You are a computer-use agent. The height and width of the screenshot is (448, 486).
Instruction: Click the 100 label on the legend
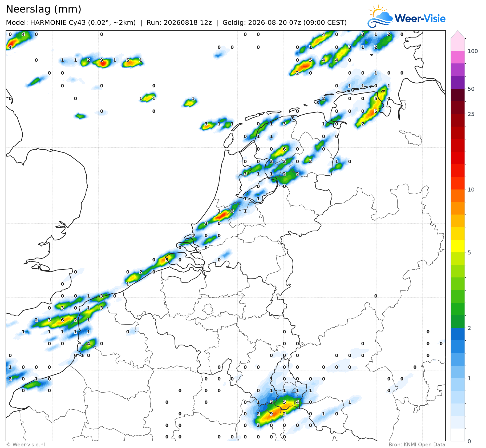click(x=473, y=51)
